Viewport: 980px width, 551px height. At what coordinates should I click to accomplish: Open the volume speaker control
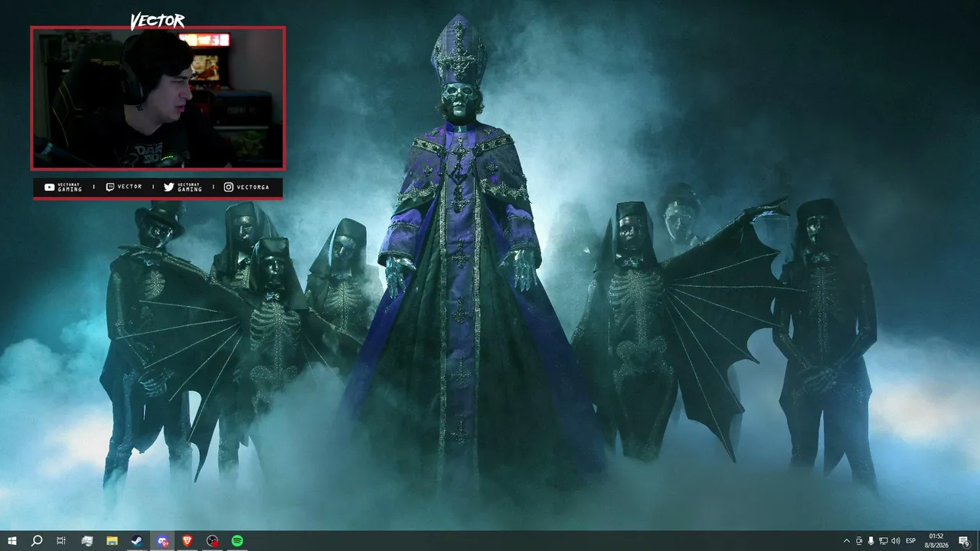click(x=896, y=541)
